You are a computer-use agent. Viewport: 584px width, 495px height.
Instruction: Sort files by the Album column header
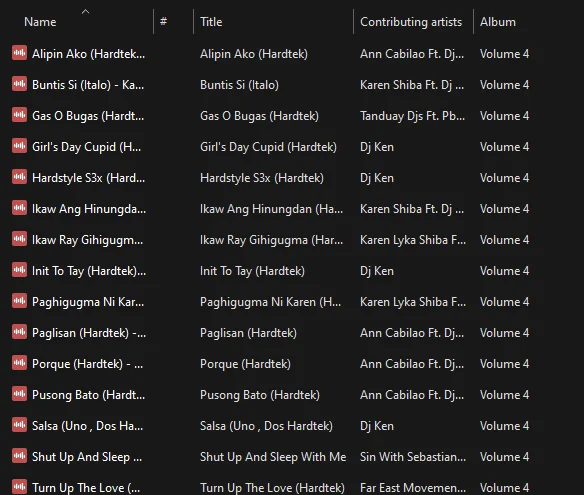pos(498,22)
